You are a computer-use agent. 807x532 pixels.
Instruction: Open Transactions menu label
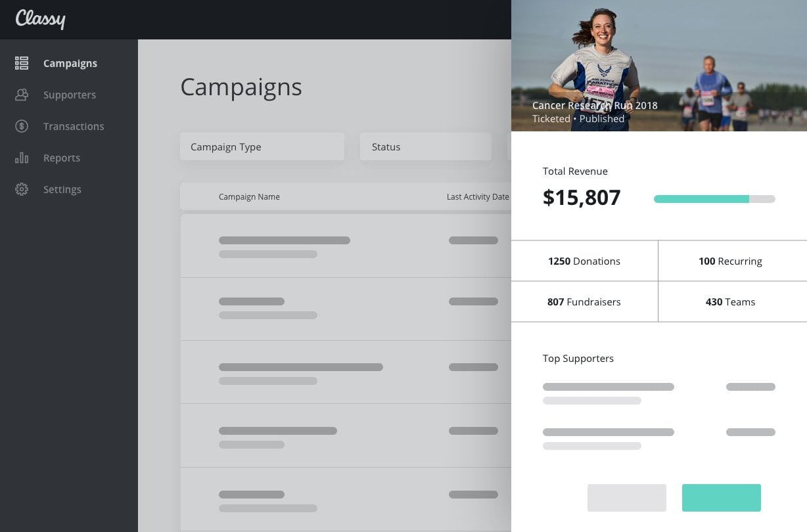click(74, 126)
